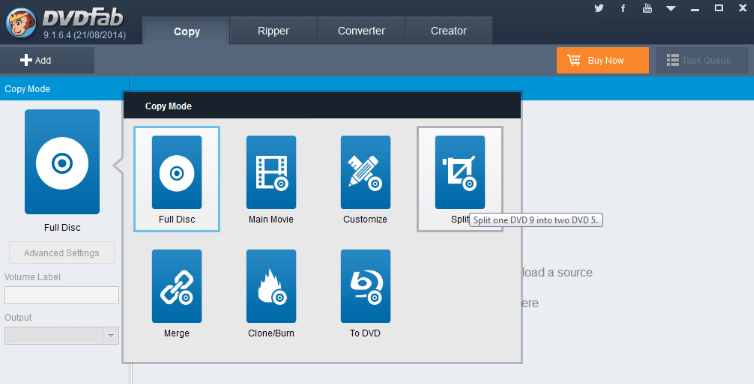
Task: Click the Merge label text
Action: (x=176, y=333)
